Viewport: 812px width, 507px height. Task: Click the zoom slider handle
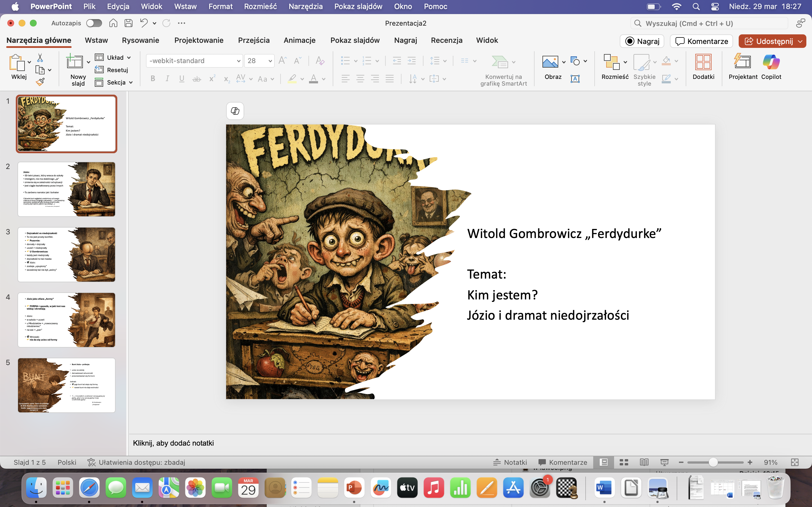713,462
